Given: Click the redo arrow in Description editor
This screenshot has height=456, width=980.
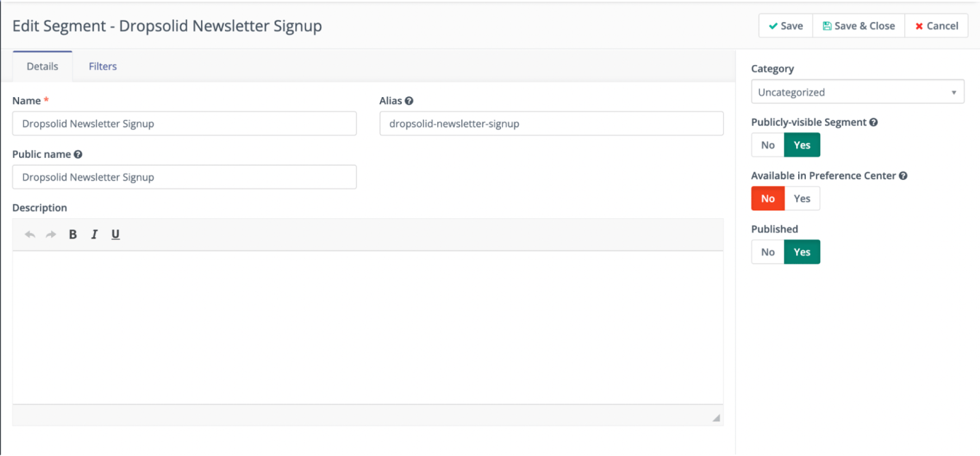Looking at the screenshot, I should [x=51, y=234].
